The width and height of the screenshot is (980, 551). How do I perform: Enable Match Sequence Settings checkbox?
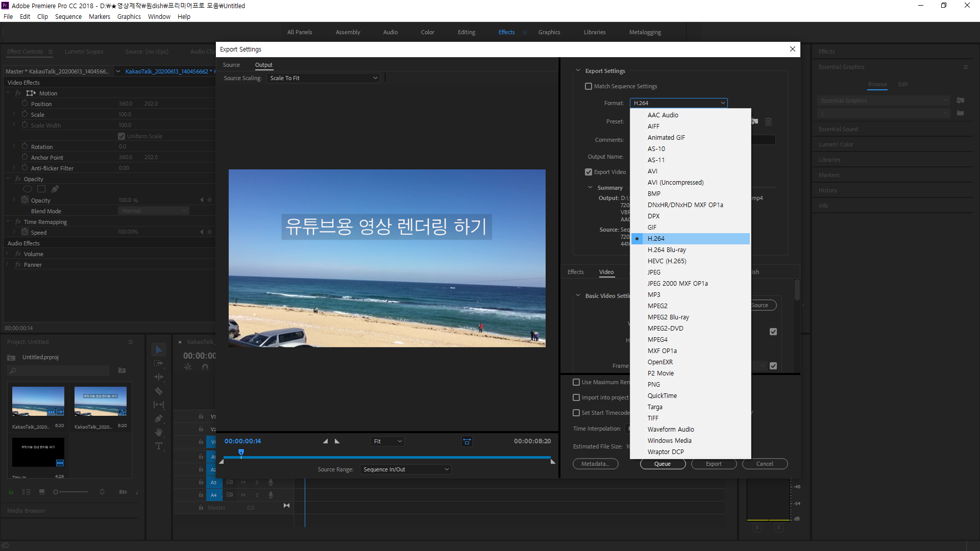coord(589,86)
